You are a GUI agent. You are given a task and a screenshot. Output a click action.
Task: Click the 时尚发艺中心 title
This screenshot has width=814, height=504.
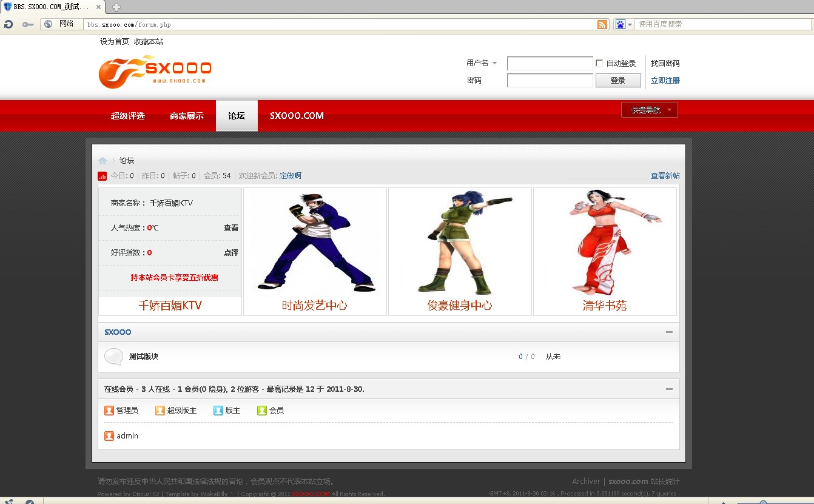[315, 306]
